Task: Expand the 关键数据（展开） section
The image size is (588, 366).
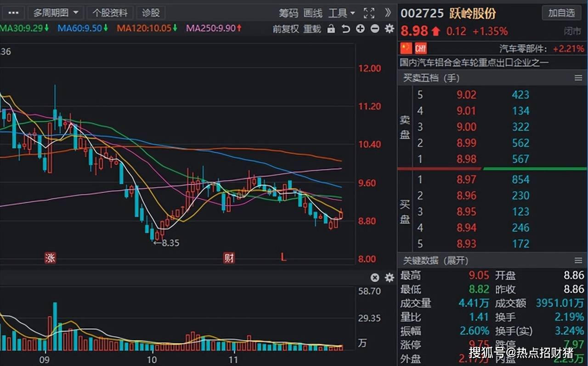Action: pyautogui.click(x=435, y=260)
